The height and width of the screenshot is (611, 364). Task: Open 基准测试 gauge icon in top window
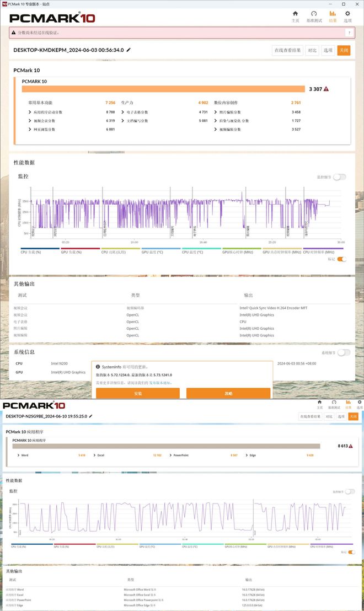coord(314,14)
